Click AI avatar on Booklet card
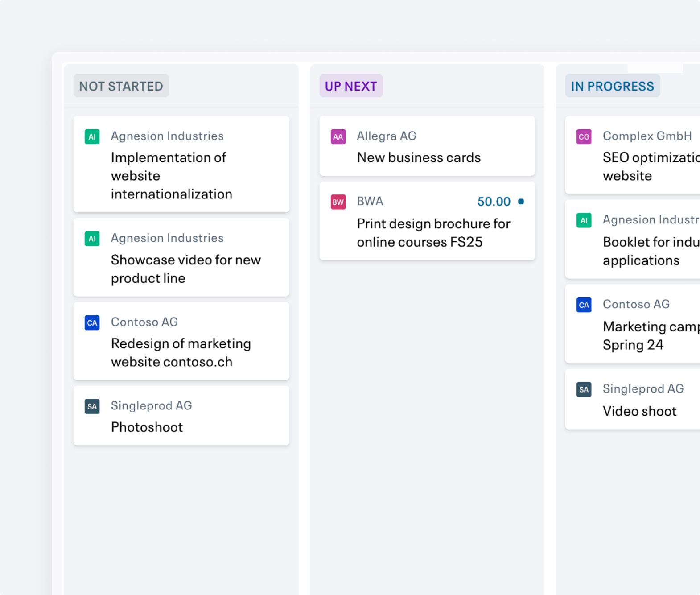Viewport: 700px width, 595px height. tap(584, 220)
